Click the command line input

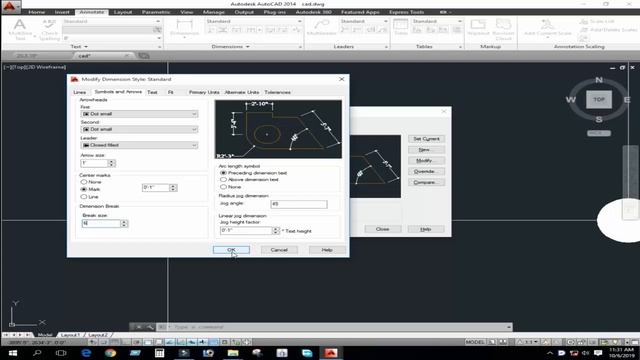[x=335, y=327]
